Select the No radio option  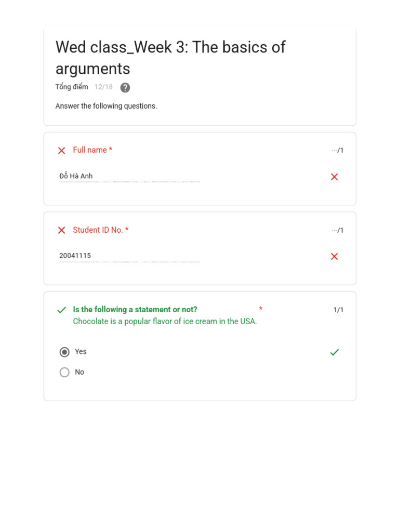[x=64, y=373]
